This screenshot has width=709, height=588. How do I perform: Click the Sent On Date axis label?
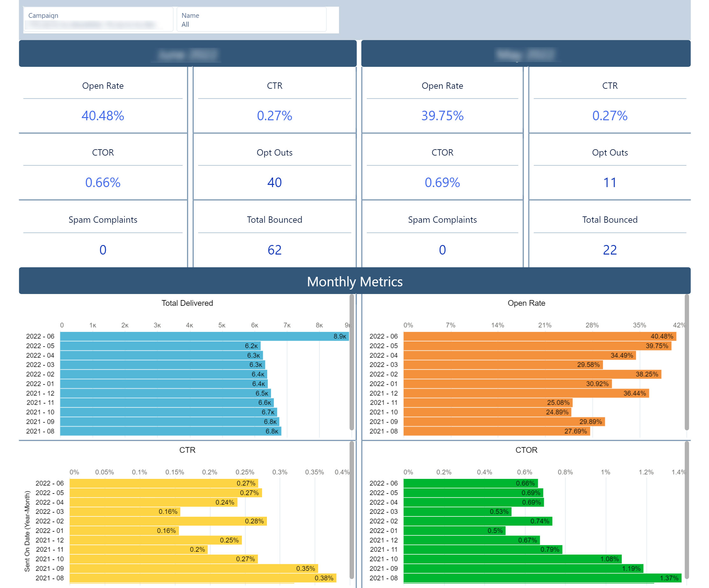(x=27, y=531)
